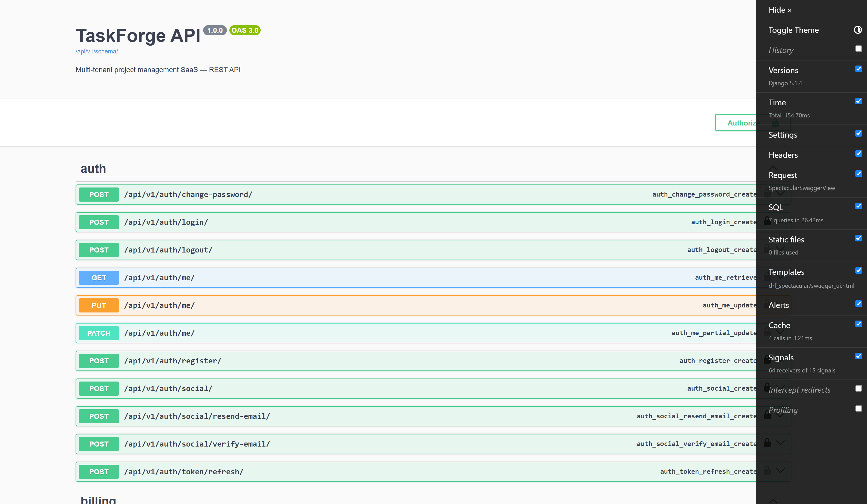Open the Settings debug panel
Screen dimensions: 867x504
point(783,135)
